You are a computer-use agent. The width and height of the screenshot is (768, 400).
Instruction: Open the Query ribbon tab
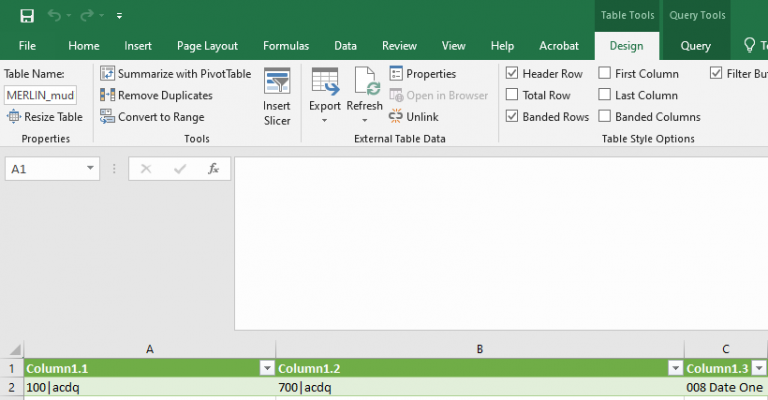695,46
